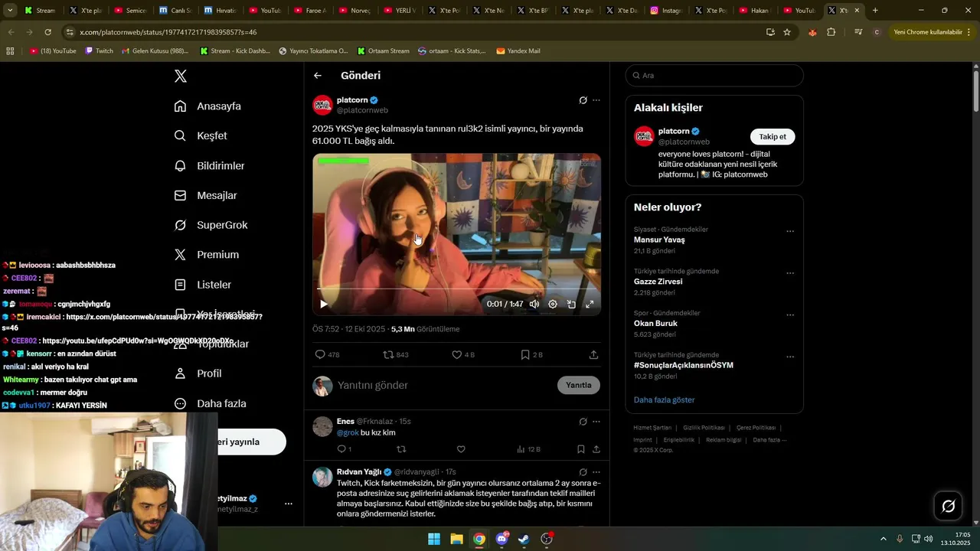Open Grok icon on platcorn post
Viewport: 980px width, 551px height.
583,100
